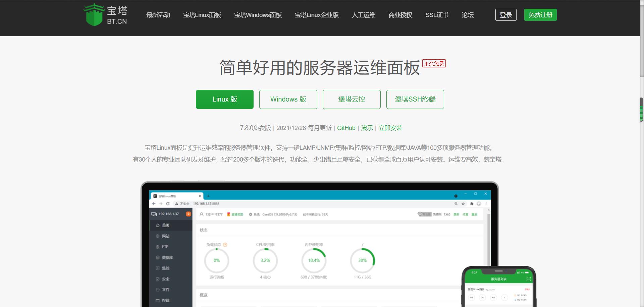Click the orange 0 notification badge in the preview
Screen dimensions: 644x307
[x=189, y=214]
